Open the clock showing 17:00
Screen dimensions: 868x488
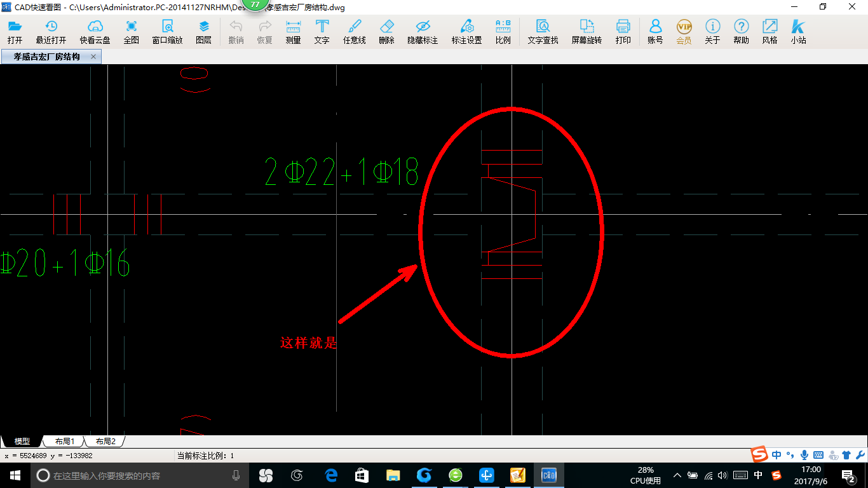pyautogui.click(x=811, y=475)
